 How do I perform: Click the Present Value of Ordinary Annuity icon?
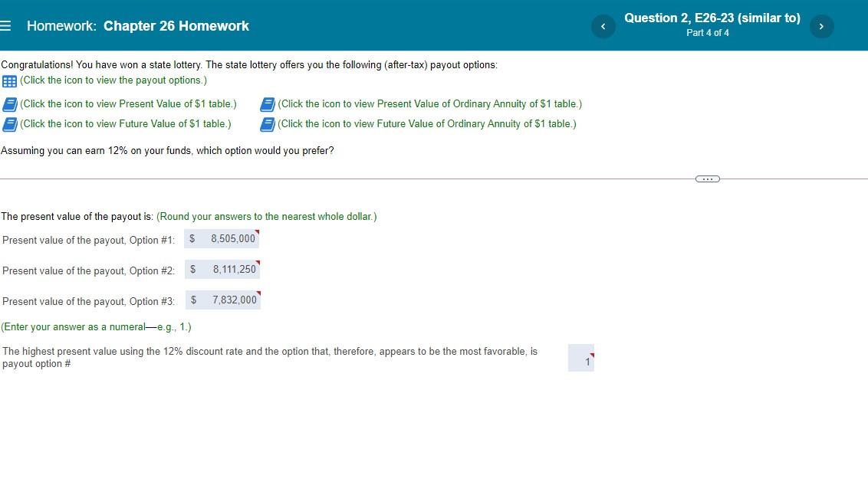(x=268, y=103)
